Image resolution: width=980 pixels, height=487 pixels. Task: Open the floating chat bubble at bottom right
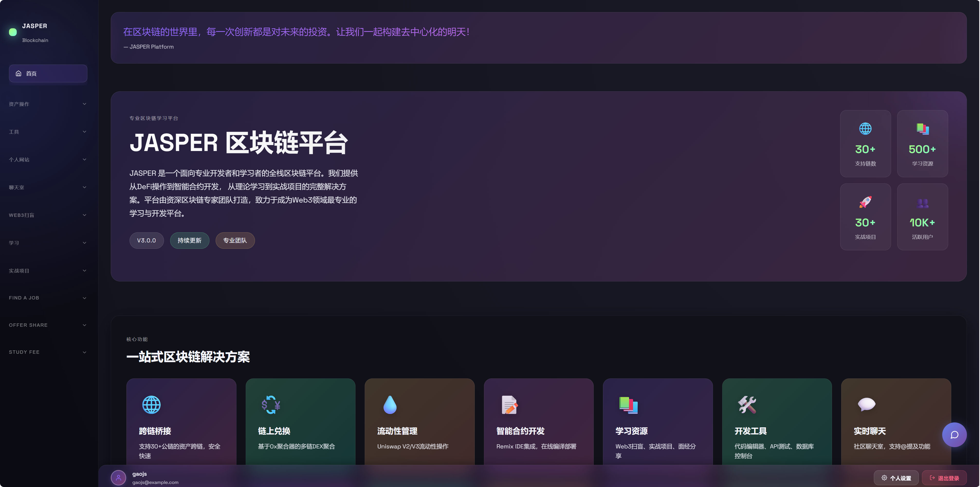[955, 435]
